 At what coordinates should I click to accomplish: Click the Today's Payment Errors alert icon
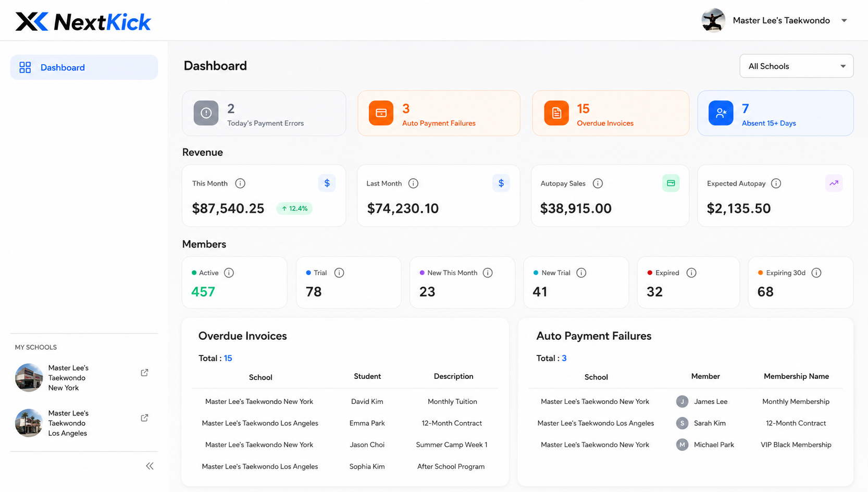[x=206, y=113]
